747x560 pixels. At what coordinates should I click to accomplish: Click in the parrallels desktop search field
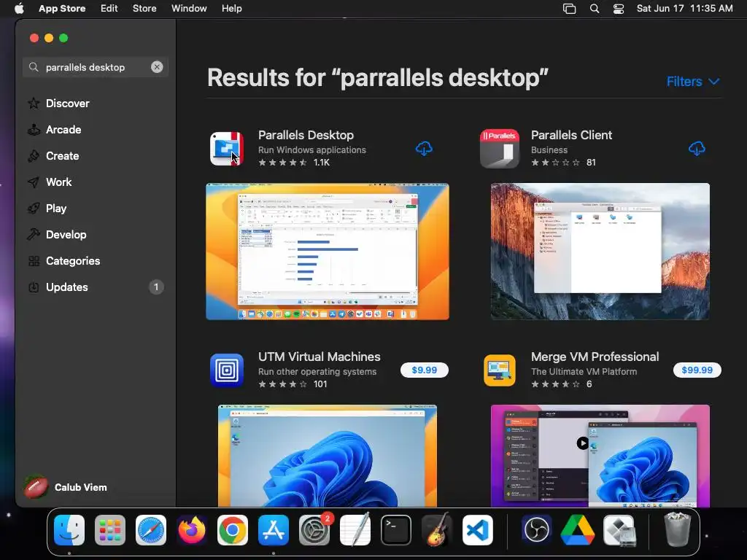coord(96,67)
